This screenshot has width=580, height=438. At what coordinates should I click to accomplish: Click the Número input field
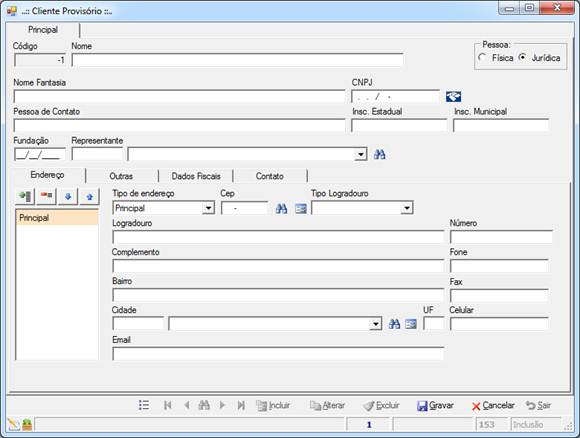[x=501, y=237]
